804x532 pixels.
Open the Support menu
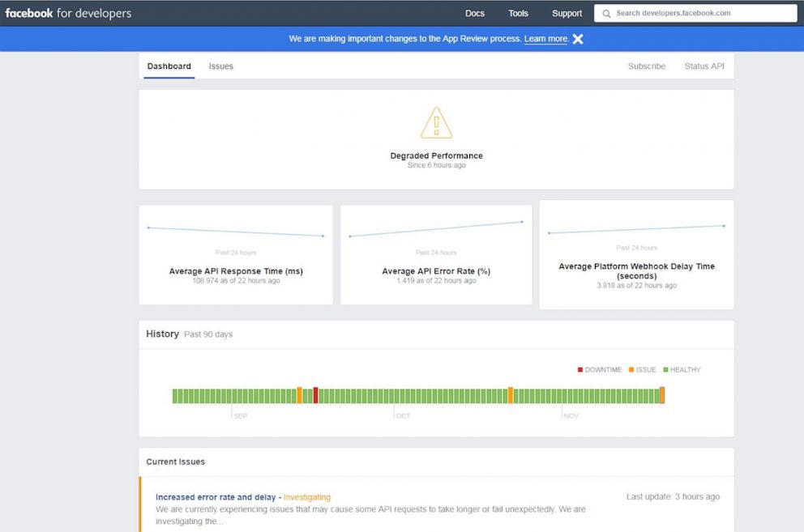tap(567, 13)
